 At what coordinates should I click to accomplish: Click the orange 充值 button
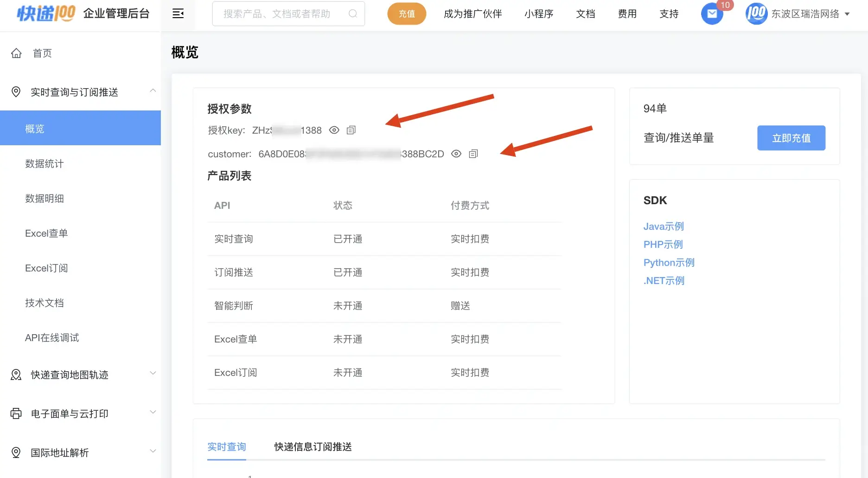pos(407,14)
